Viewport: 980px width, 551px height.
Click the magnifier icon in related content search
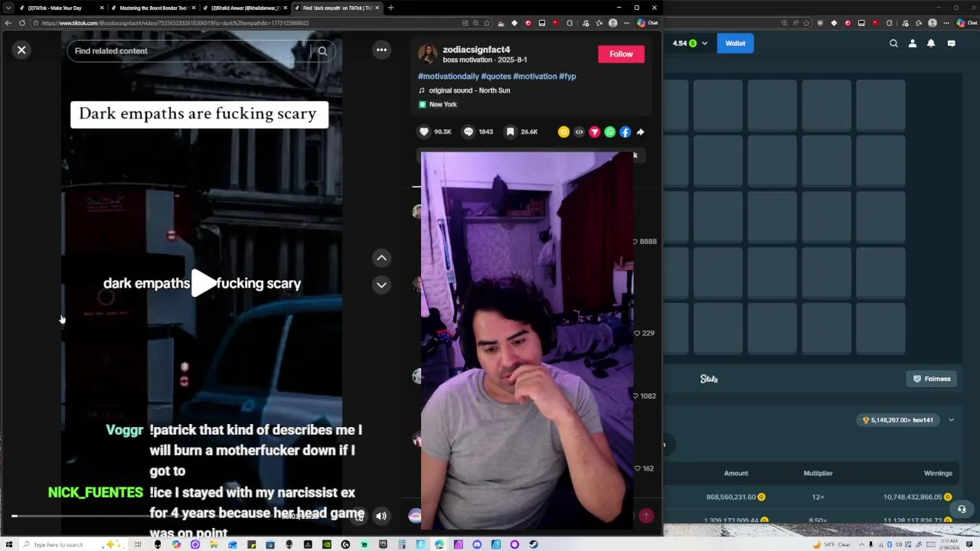pos(322,51)
